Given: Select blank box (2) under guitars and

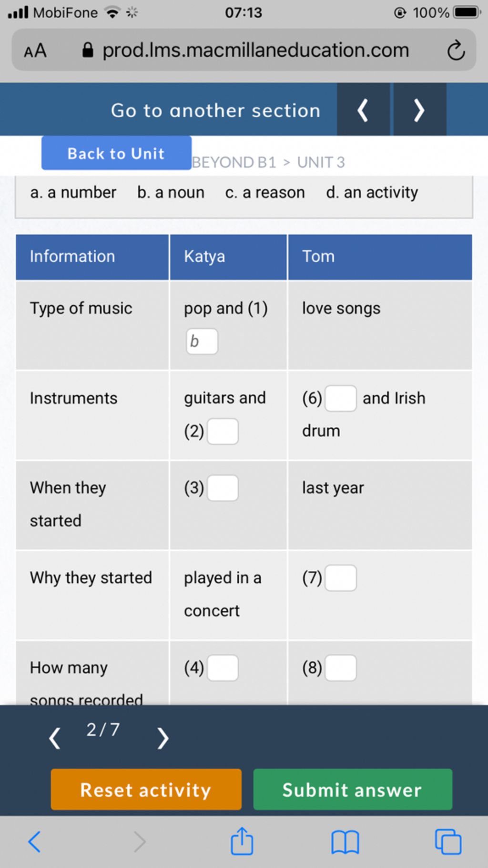Looking at the screenshot, I should point(223,432).
